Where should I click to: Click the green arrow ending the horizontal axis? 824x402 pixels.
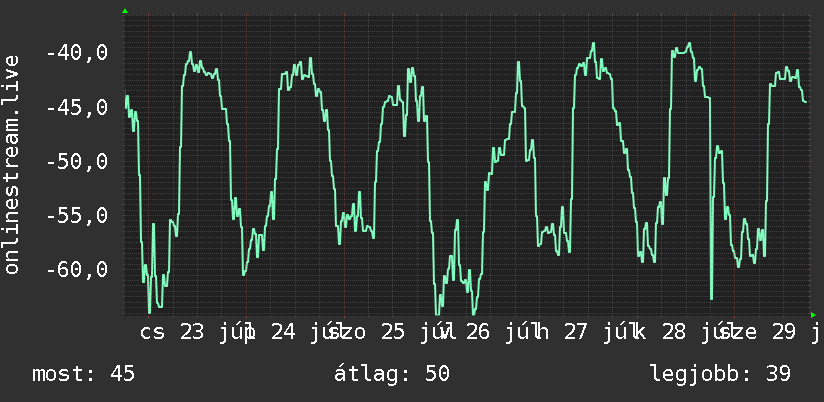(x=813, y=315)
